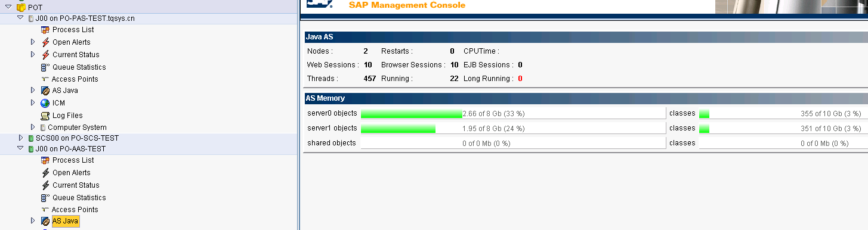Screen dimensions: 868x230
Task: Click the ICM globe icon
Action: 45,103
